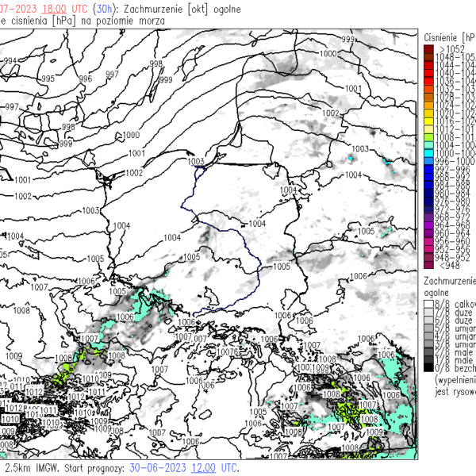Pick the light blue 996-1000 pressure swatch
This screenshot has height=476, width=476.
click(428, 161)
